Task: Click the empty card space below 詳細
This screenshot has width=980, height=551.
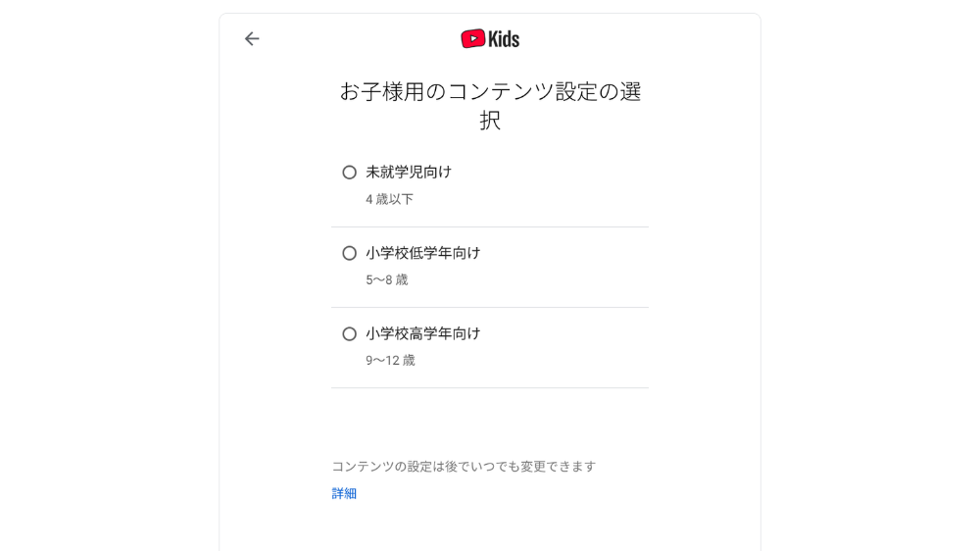Action: pos(490,528)
